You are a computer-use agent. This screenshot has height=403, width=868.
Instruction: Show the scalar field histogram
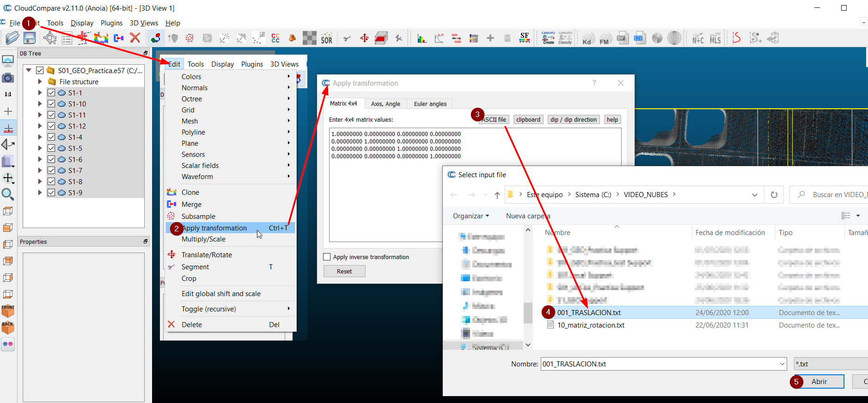[x=422, y=38]
